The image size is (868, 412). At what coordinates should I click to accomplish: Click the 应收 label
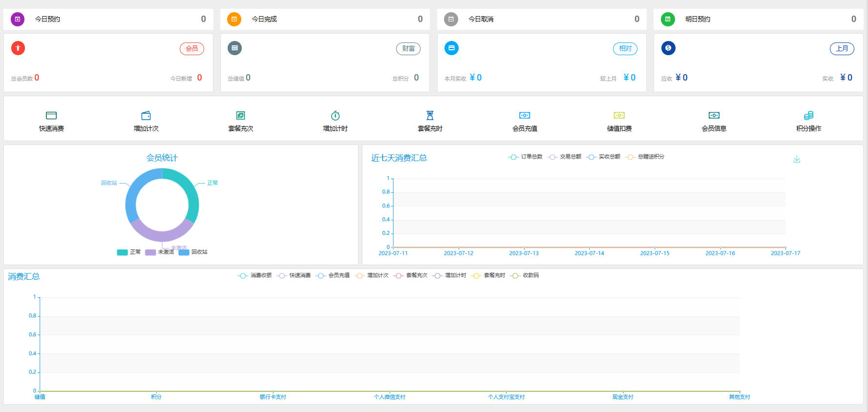click(667, 79)
